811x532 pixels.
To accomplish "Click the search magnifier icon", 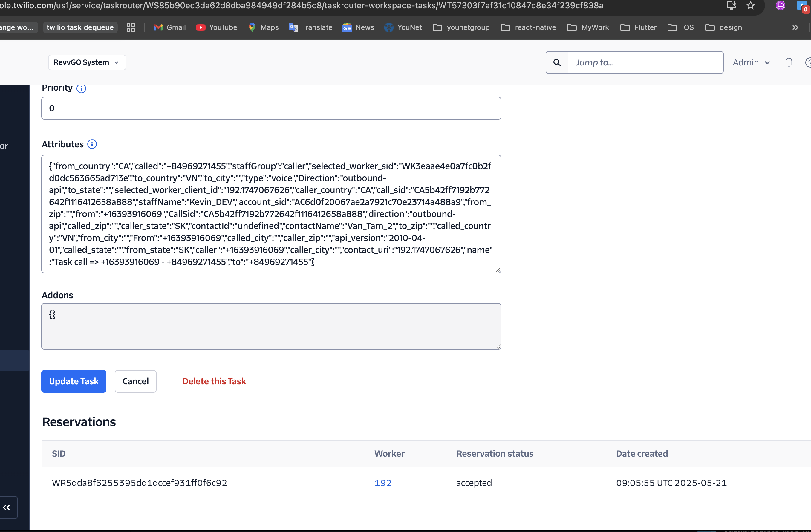I will coord(557,62).
